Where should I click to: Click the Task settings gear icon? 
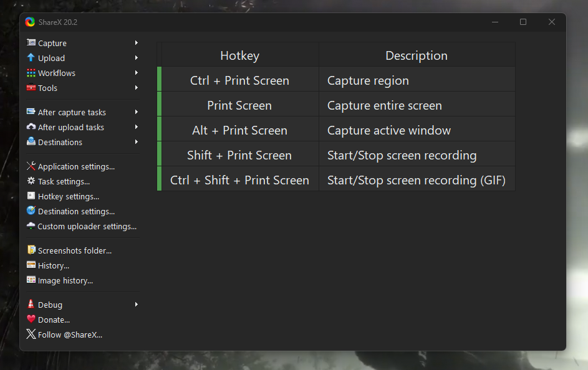click(31, 181)
